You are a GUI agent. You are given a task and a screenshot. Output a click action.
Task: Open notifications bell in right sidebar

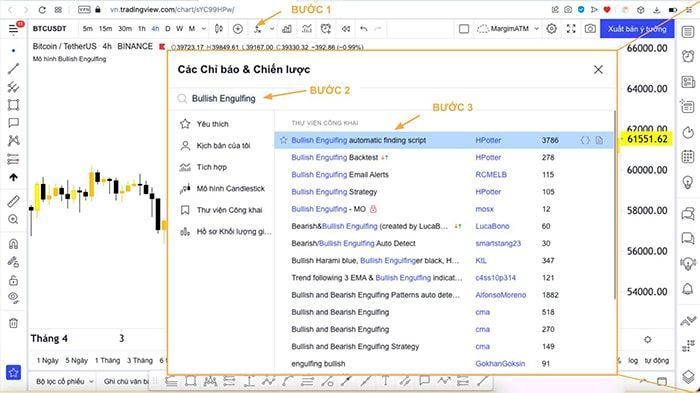point(688,289)
